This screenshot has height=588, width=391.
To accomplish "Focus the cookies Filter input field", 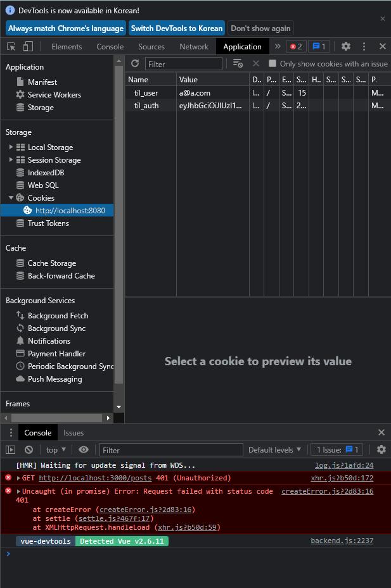I will [x=184, y=64].
